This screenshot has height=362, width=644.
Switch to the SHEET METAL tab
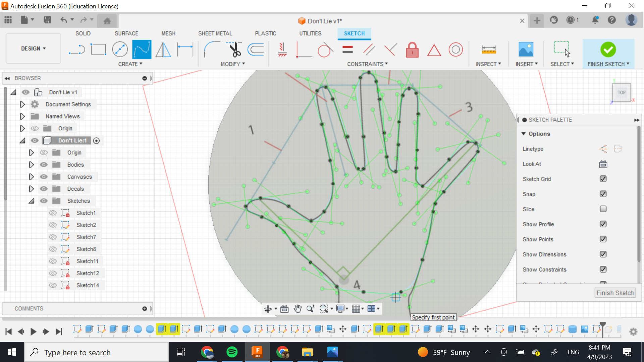[x=215, y=34]
